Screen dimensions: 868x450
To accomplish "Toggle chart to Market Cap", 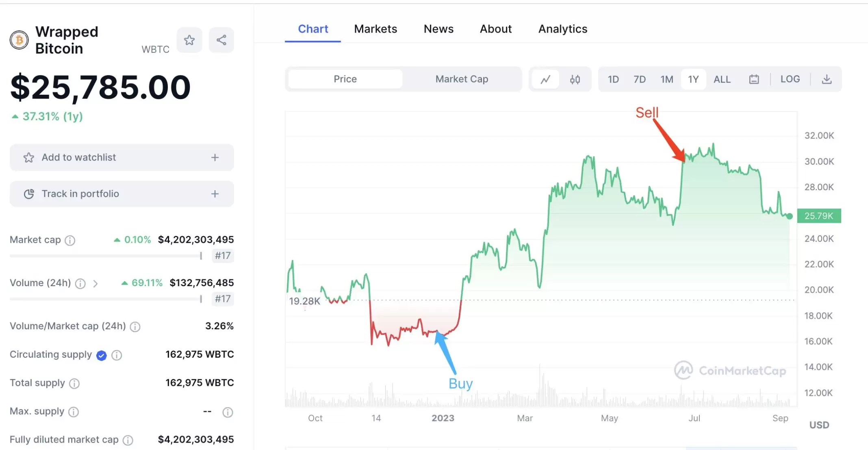I will pyautogui.click(x=462, y=79).
